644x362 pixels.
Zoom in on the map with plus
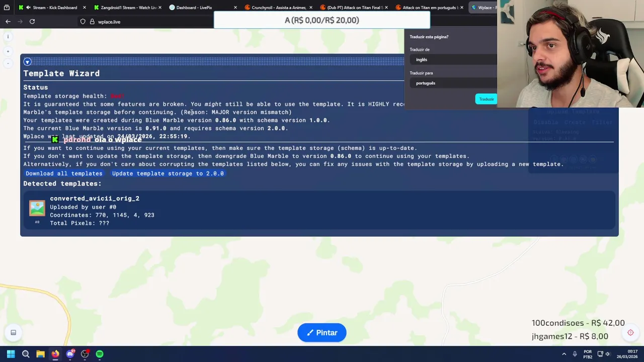[8, 51]
